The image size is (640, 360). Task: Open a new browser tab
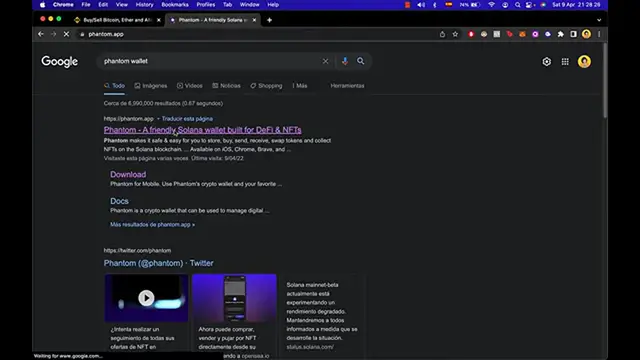269,20
